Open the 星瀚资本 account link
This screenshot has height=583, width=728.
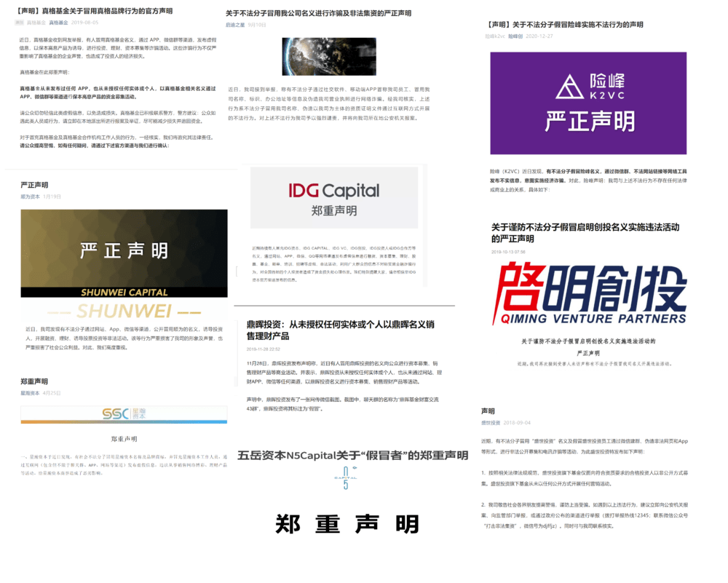click(x=30, y=393)
